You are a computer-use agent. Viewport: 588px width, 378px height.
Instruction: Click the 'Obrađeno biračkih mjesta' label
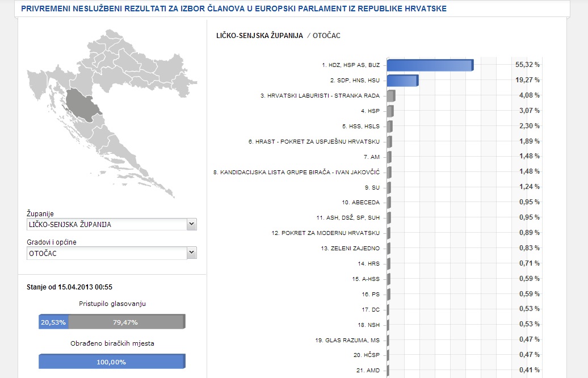[112, 343]
